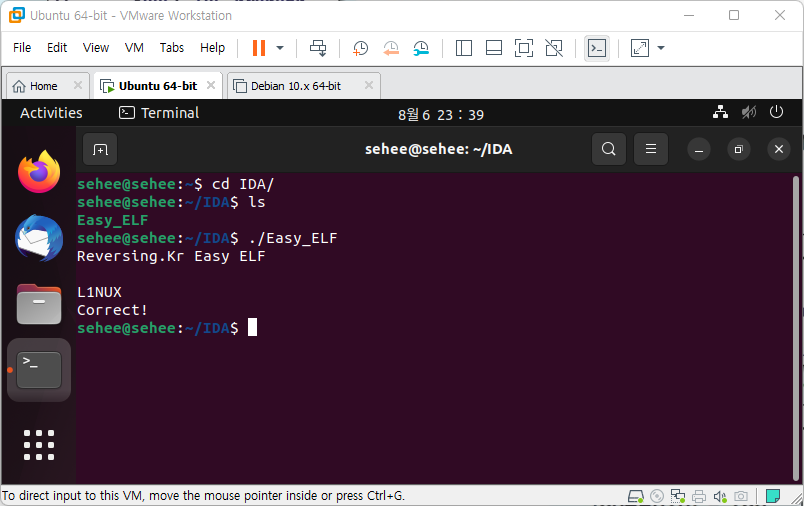The image size is (804, 506).
Task: Launch Thunderbird mail from the dock
Action: [39, 238]
